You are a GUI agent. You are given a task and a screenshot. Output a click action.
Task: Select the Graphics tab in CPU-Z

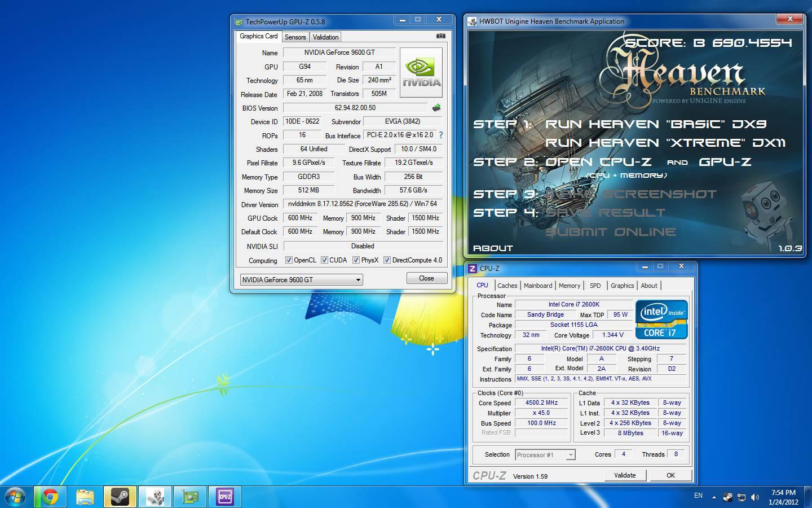[623, 286]
